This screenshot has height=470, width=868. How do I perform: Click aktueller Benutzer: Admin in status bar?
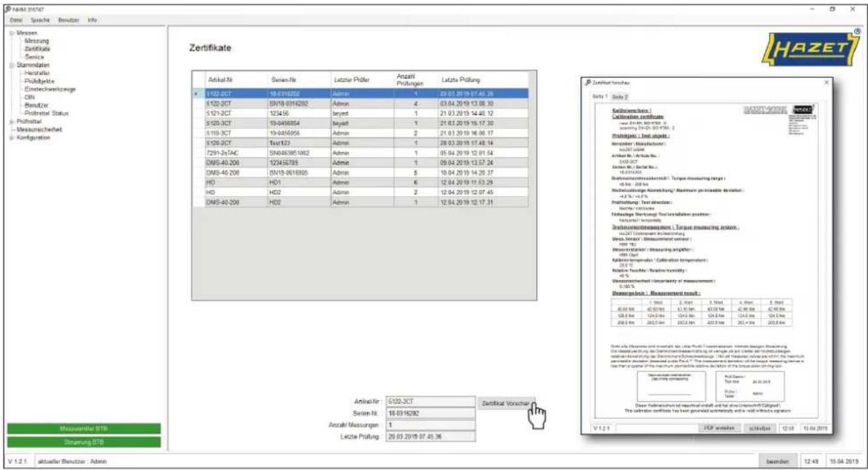pyautogui.click(x=72, y=461)
